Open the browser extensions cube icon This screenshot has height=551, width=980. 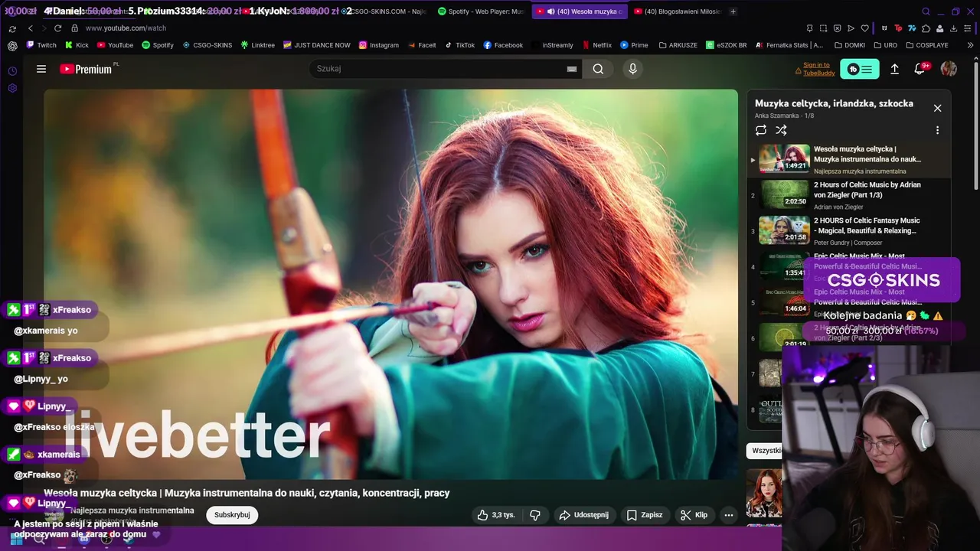point(926,28)
